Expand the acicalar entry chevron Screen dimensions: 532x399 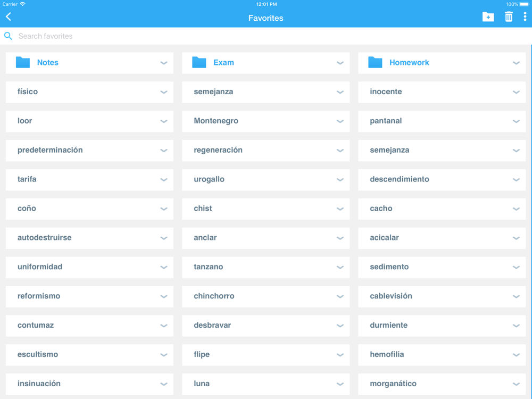click(516, 238)
